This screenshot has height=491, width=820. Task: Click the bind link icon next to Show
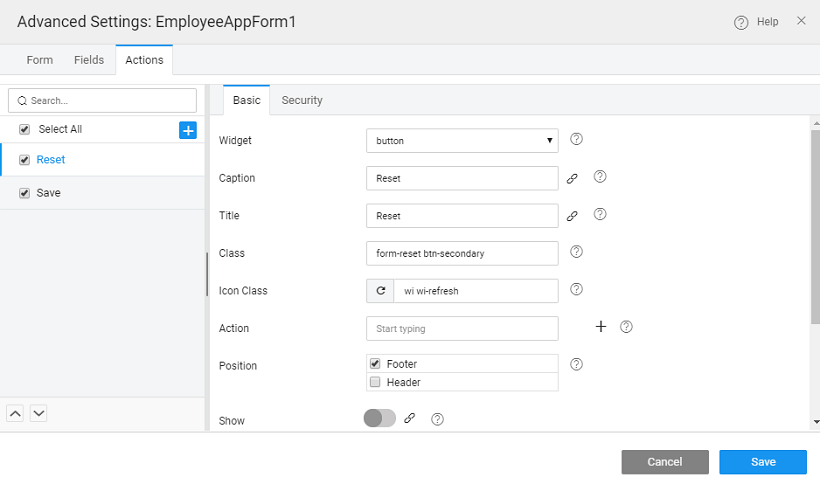pos(410,419)
